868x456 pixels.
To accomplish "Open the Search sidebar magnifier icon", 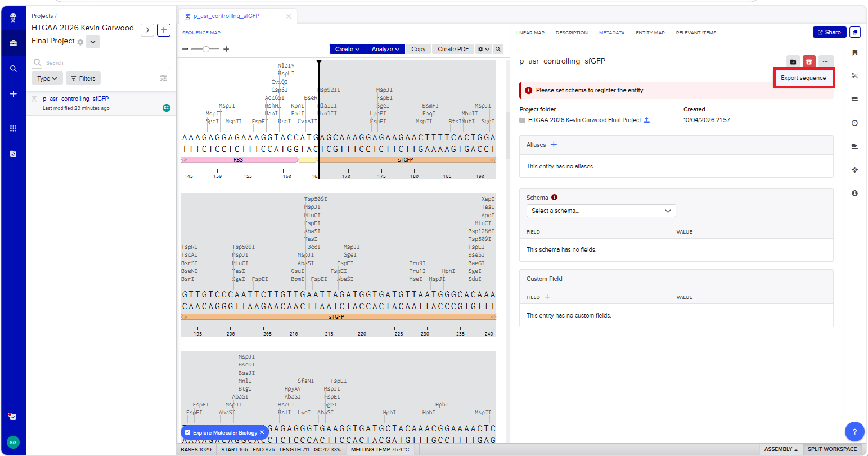I will coord(14,69).
